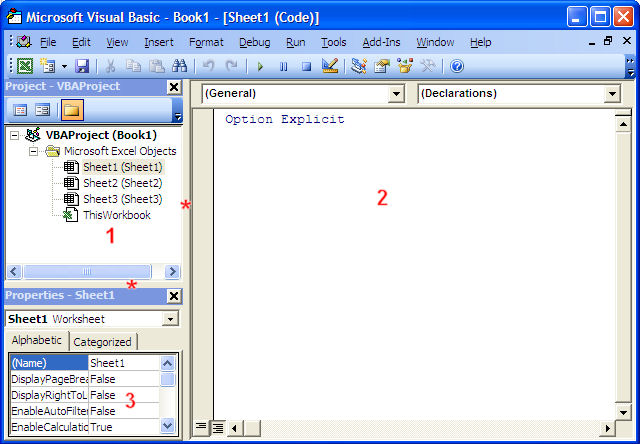Viewport: 640px width, 444px height.
Task: Save the workbook with floppy disk icon
Action: click(x=82, y=66)
